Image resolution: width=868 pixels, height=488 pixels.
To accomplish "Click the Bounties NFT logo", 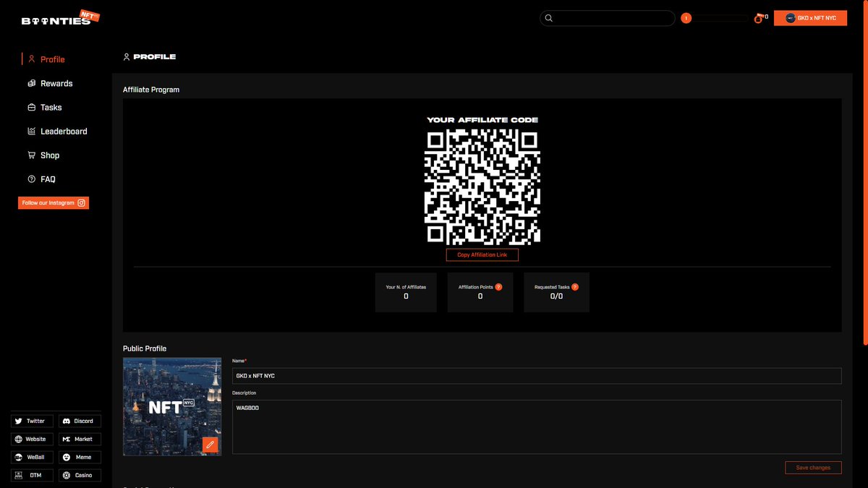I will 60,18.
